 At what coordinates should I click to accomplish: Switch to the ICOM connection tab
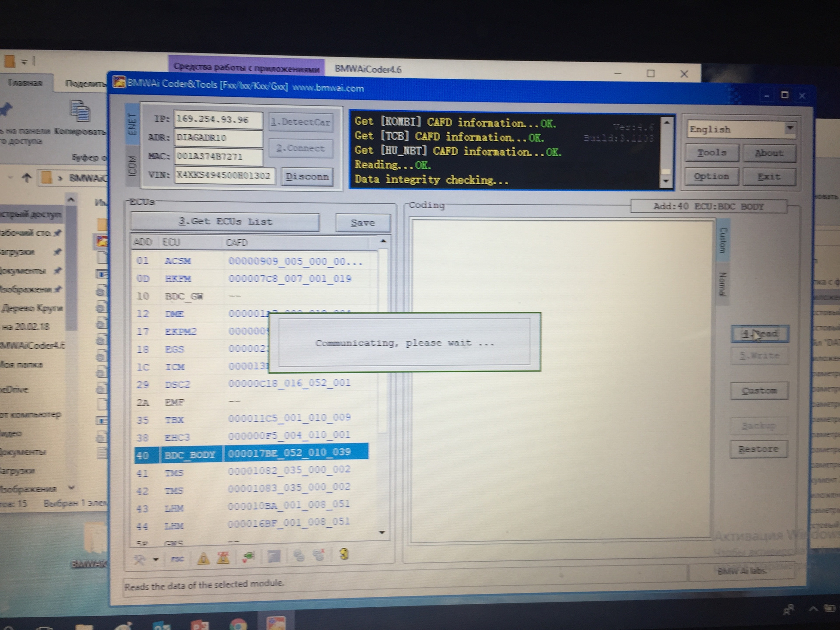[132, 166]
